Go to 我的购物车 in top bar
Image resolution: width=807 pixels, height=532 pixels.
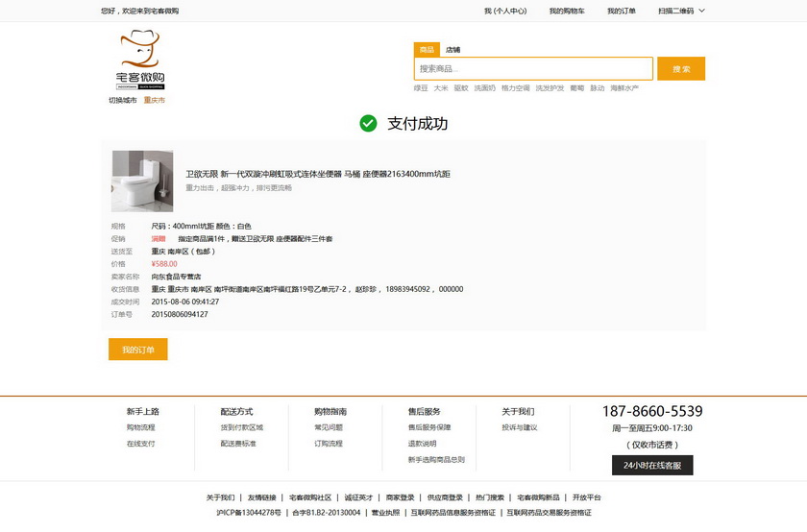pyautogui.click(x=567, y=11)
